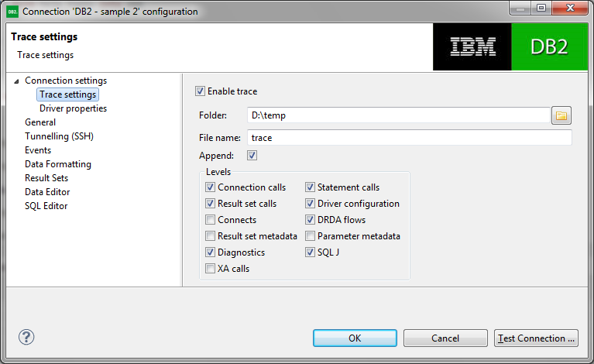The height and width of the screenshot is (364, 594).
Task: Open Tunnelling (SSH) settings
Action: [x=59, y=136]
